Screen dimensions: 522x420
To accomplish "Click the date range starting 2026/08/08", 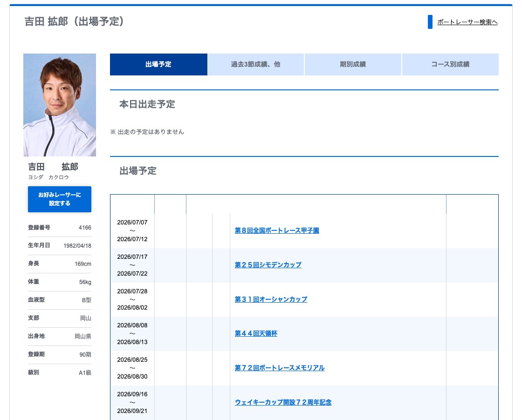I will pos(132,333).
